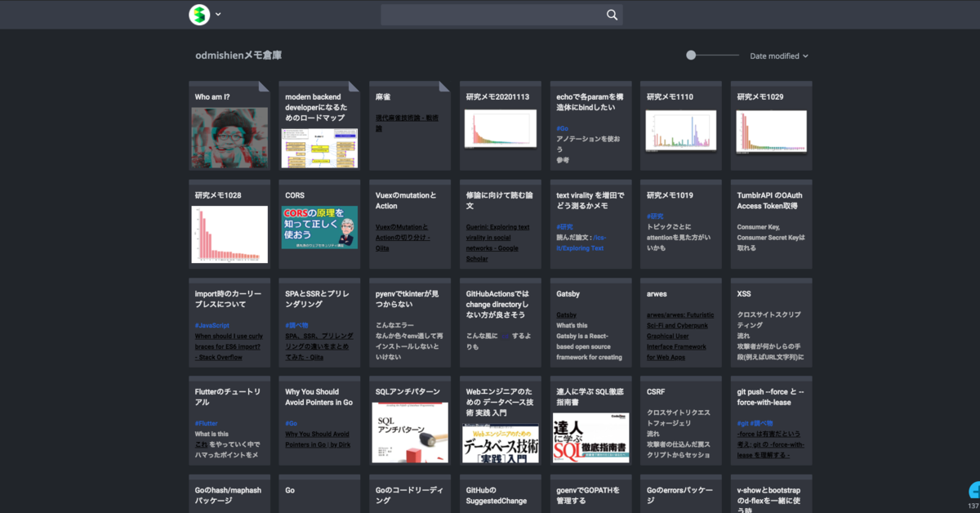Click the 現代麻雀技術論 link text
The height and width of the screenshot is (513, 980).
click(407, 123)
